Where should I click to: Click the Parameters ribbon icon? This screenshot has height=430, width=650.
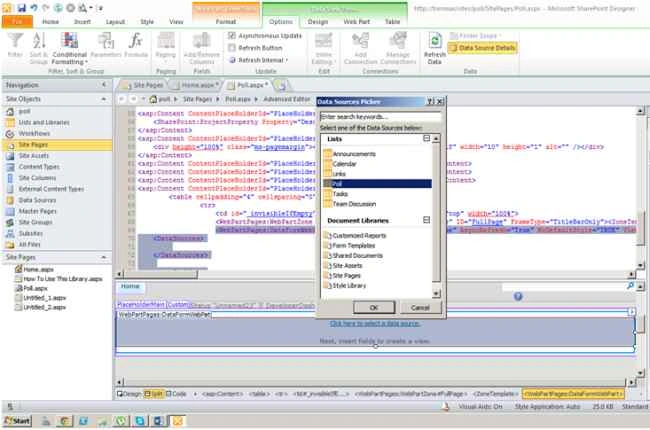point(106,46)
